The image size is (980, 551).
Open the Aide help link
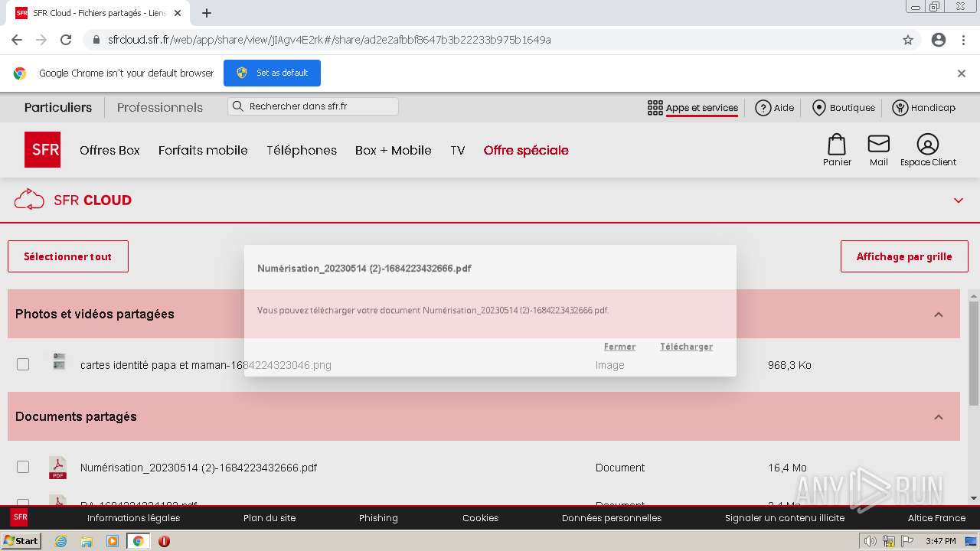[775, 108]
